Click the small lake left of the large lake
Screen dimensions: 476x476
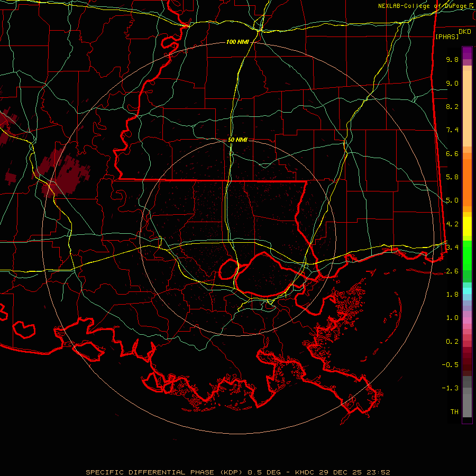click(x=228, y=269)
